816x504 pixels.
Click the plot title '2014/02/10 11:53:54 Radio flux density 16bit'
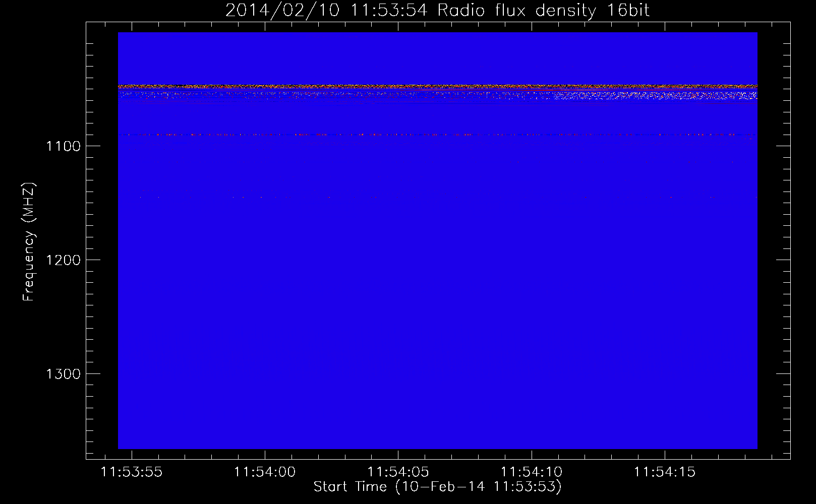(x=437, y=10)
